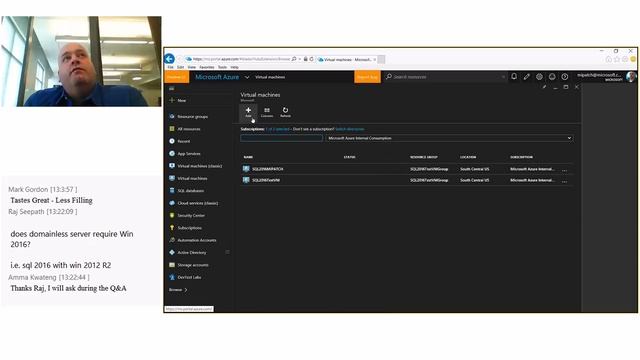Open the File menu in browser
This screenshot has width=640, height=360.
pos(171,67)
